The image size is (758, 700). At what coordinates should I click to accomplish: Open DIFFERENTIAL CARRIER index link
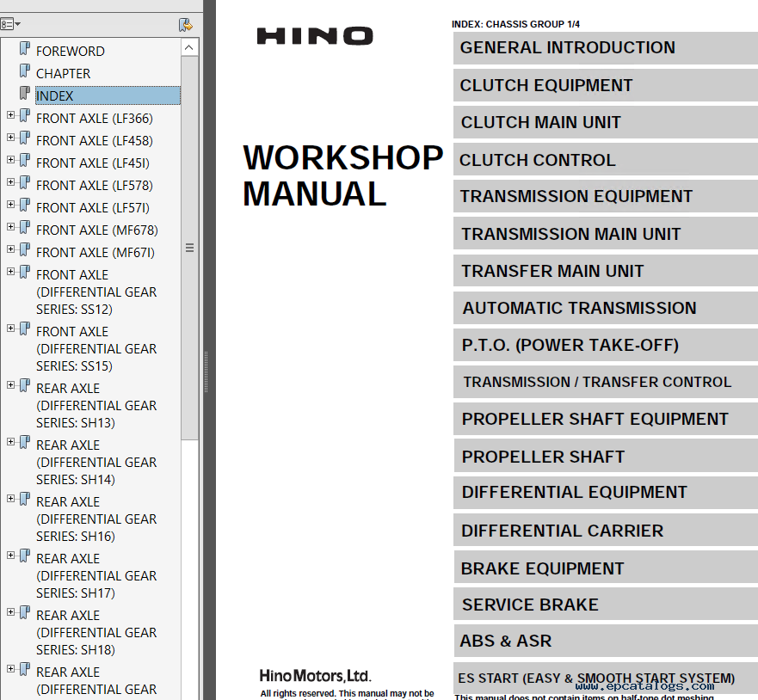tap(605, 531)
